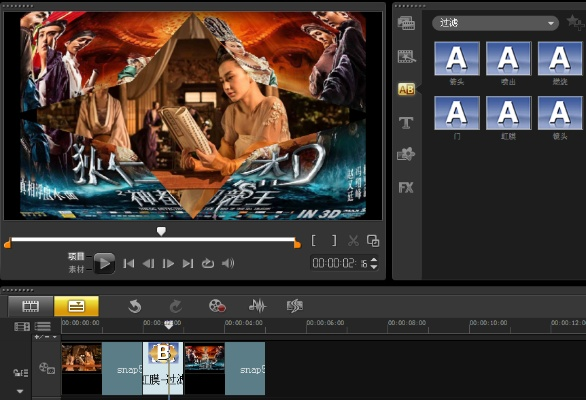Image resolution: width=586 pixels, height=400 pixels.
Task: Undo the last action
Action: (135, 307)
